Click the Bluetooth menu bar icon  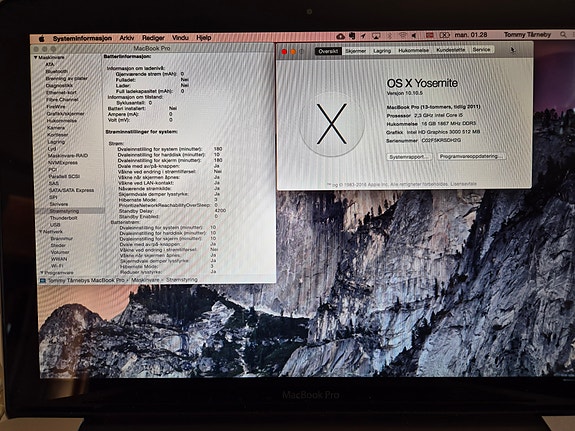click(x=390, y=36)
